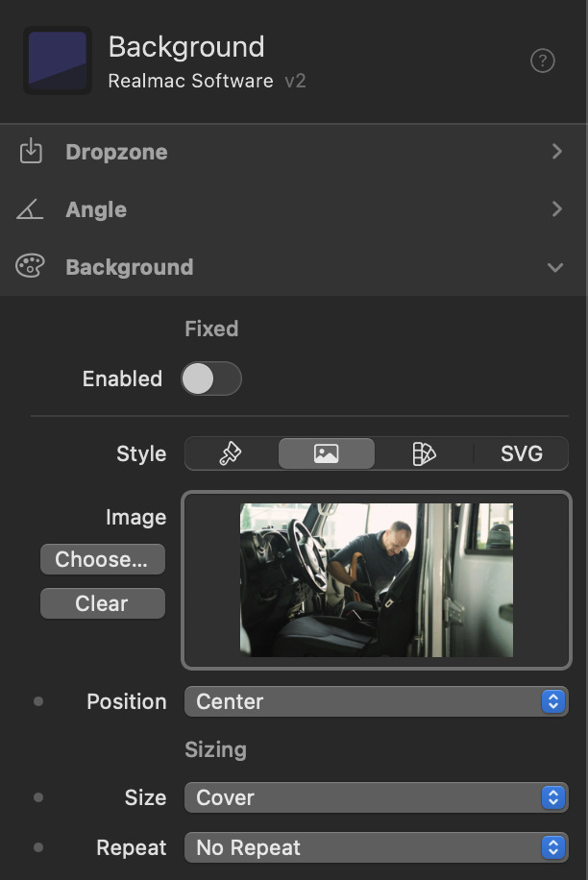Click the Choose... image button
Viewport: 588px width, 880px height.
tap(102, 559)
